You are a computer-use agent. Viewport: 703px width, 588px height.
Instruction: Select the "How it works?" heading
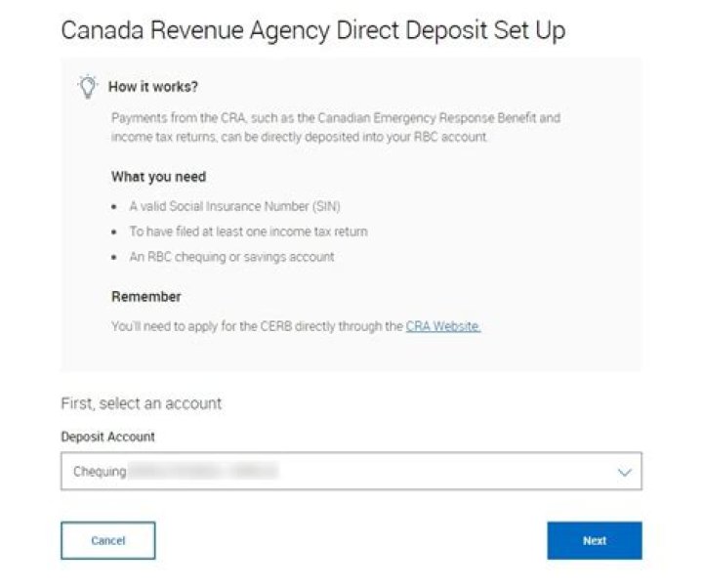tap(153, 87)
